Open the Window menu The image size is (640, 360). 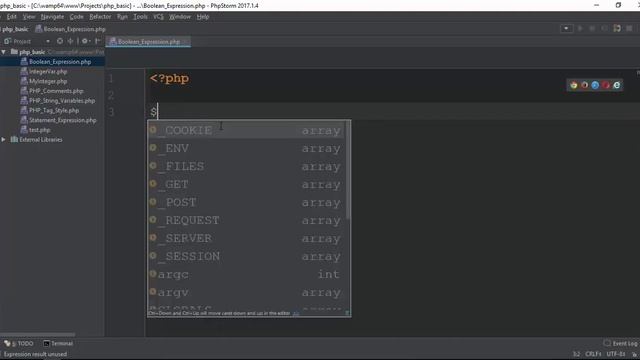click(180, 17)
